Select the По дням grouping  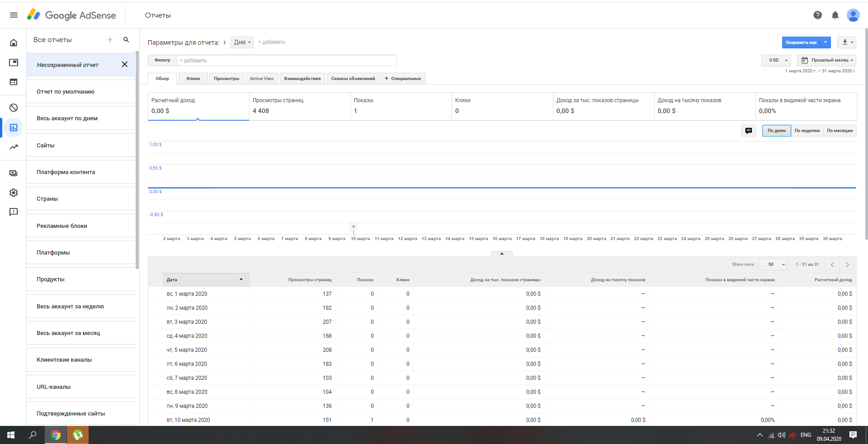point(776,131)
